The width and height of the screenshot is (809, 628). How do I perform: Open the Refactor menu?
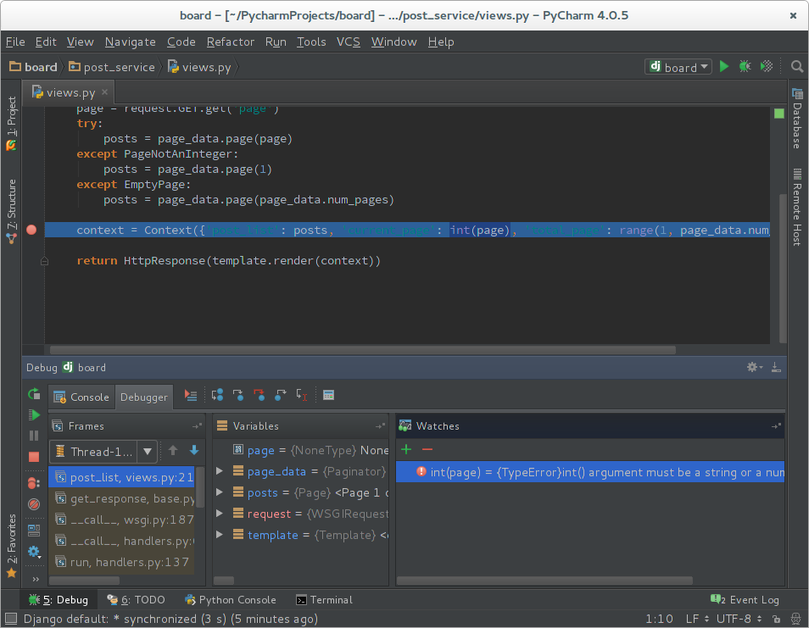[x=230, y=42]
